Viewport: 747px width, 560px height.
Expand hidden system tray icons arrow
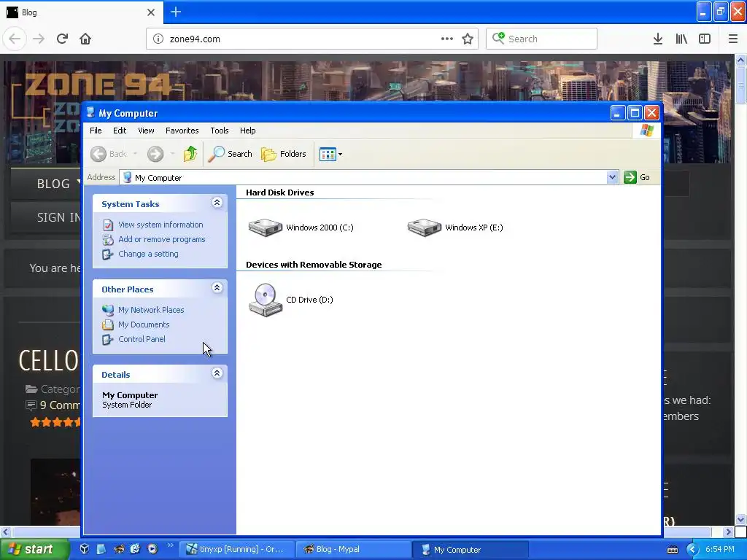coord(692,550)
